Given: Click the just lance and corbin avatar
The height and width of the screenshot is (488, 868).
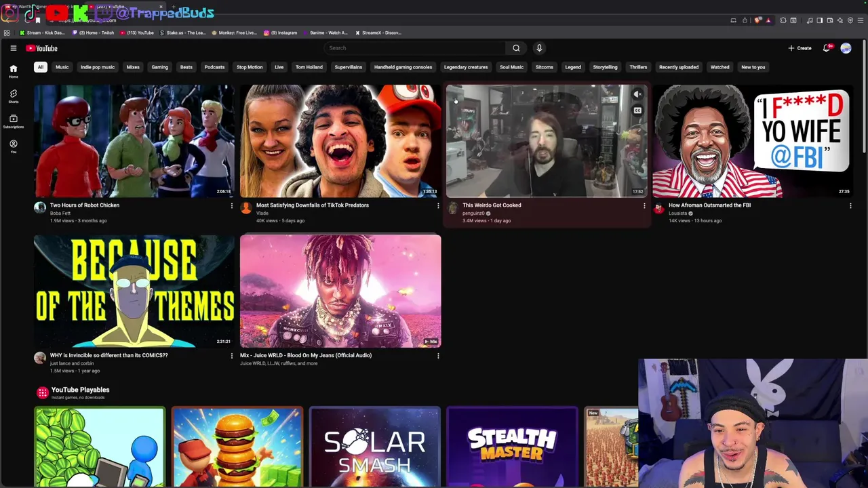Looking at the screenshot, I should 40,358.
